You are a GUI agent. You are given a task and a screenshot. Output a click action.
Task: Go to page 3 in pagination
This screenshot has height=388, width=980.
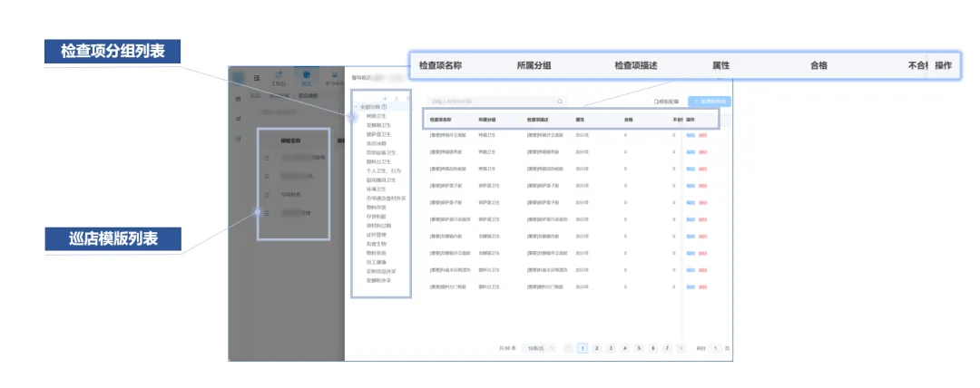tap(611, 348)
